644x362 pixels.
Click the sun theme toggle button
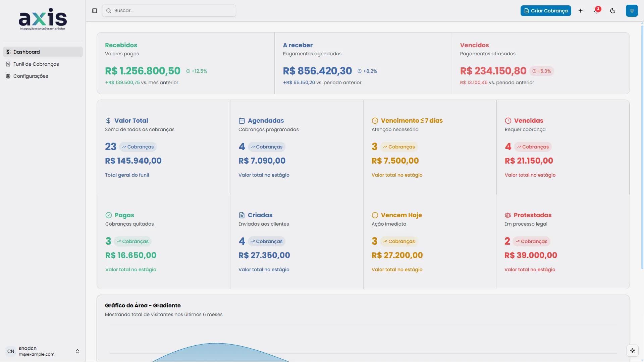[632, 351]
